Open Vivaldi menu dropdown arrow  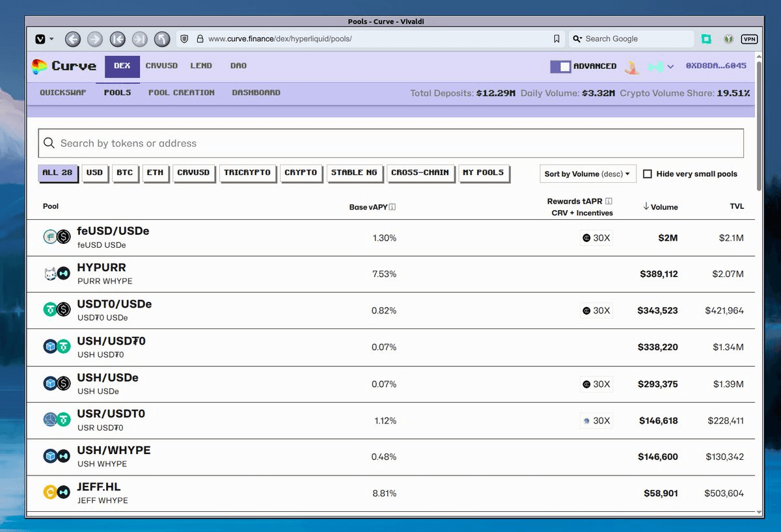tap(52, 39)
